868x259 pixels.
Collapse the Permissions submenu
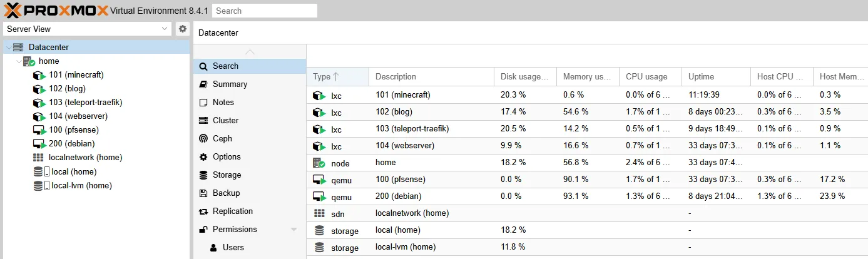pos(294,230)
